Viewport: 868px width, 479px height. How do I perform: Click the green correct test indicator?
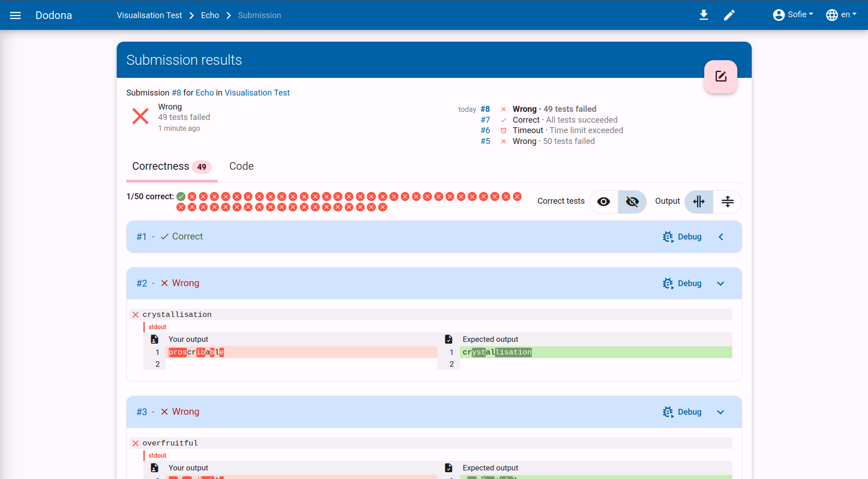point(181,196)
